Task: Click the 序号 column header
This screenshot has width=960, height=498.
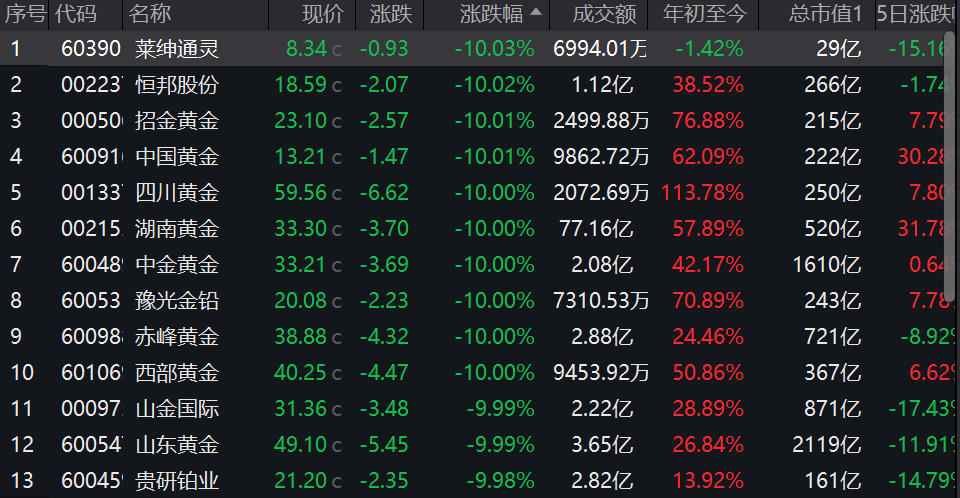Action: tap(24, 14)
